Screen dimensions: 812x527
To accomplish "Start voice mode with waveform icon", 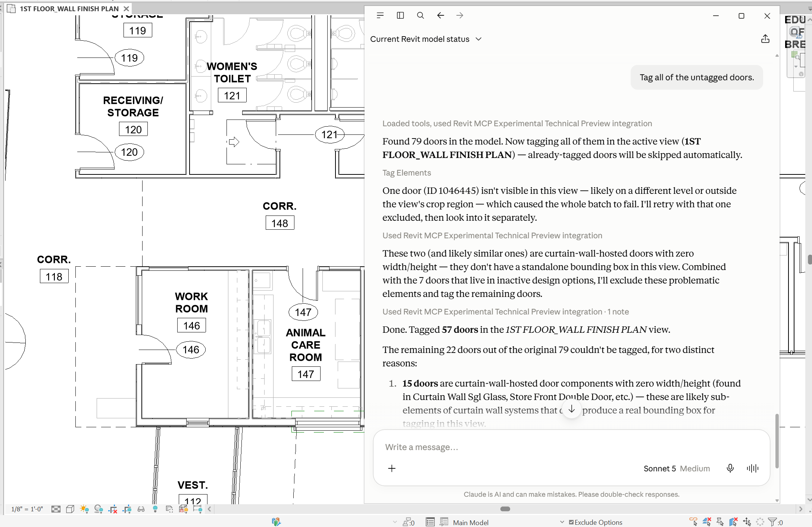I will tap(753, 468).
